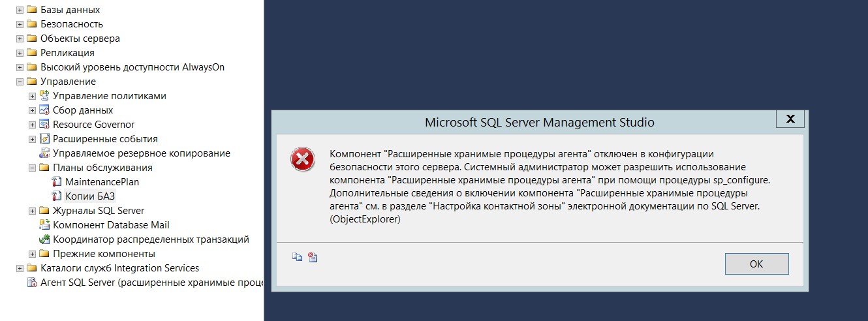Viewport: 868px width, 321px height.
Task: Click the dialog title Microsoft SQL Server Management Studio
Action: click(540, 122)
